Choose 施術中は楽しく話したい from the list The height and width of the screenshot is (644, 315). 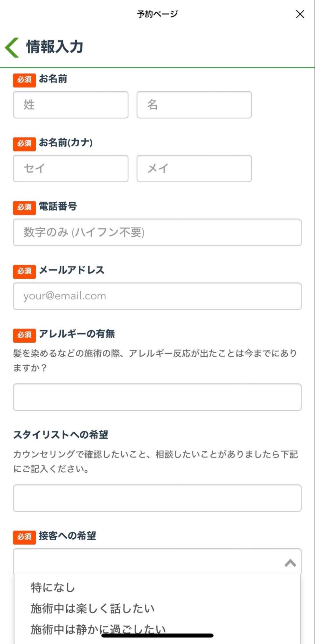93,609
